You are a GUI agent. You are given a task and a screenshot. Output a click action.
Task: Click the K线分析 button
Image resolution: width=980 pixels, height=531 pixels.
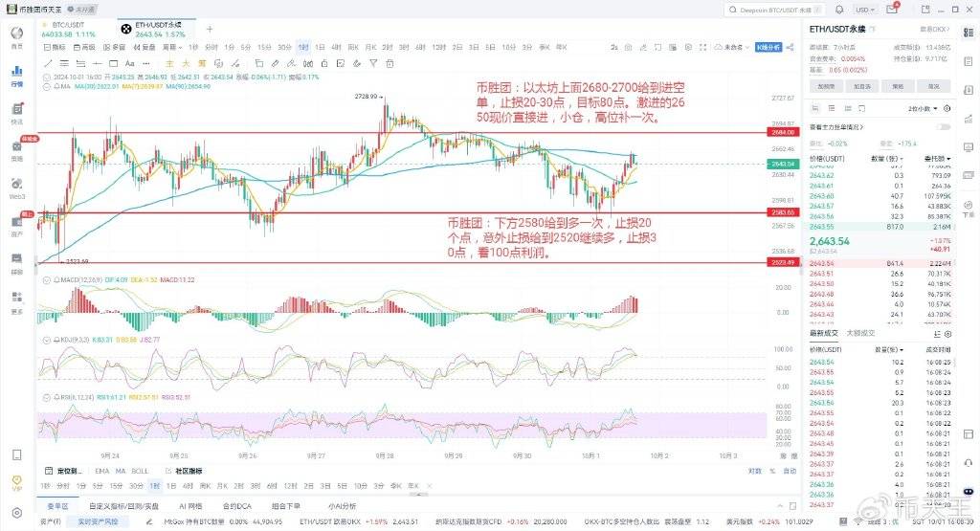coord(768,46)
